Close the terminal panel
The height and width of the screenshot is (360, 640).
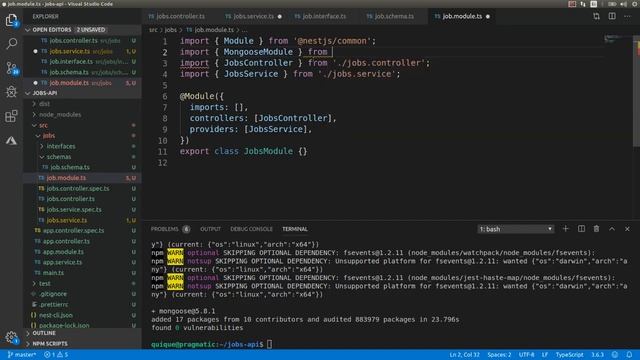627,229
